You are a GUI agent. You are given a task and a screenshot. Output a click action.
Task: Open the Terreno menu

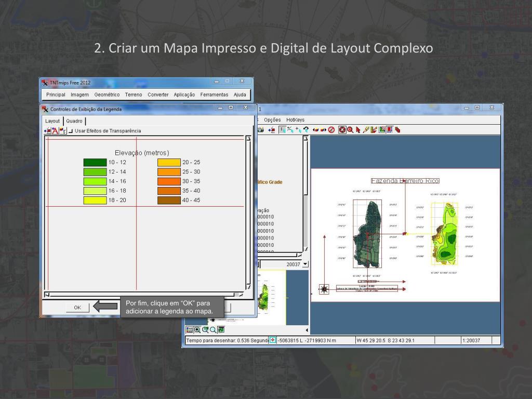pos(134,95)
